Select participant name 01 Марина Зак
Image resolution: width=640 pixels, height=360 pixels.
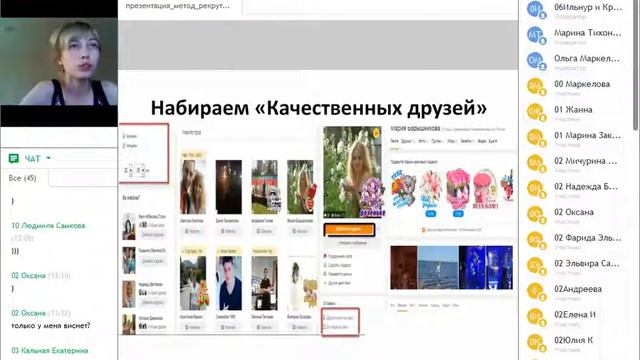(x=587, y=135)
